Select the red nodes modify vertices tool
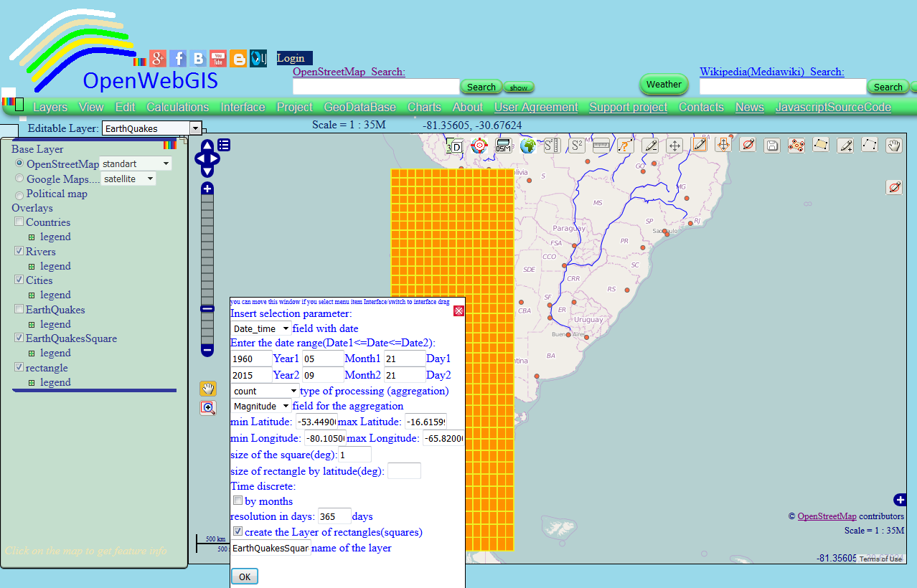The height and width of the screenshot is (588, 917). (x=796, y=146)
